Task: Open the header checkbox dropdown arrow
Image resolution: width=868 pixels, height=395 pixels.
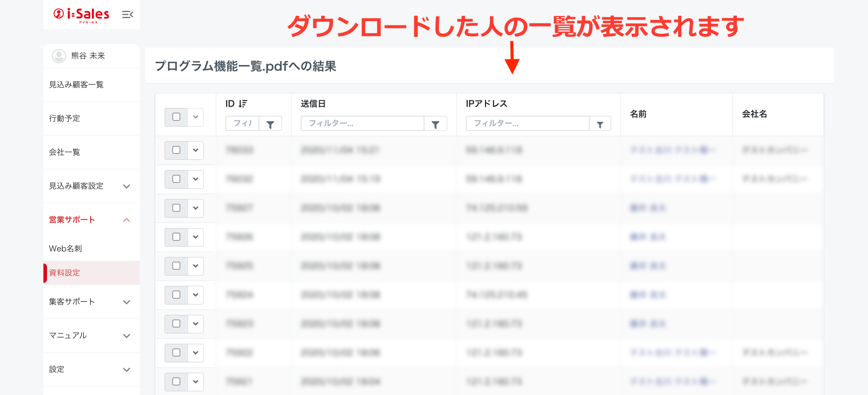Action: [x=195, y=117]
